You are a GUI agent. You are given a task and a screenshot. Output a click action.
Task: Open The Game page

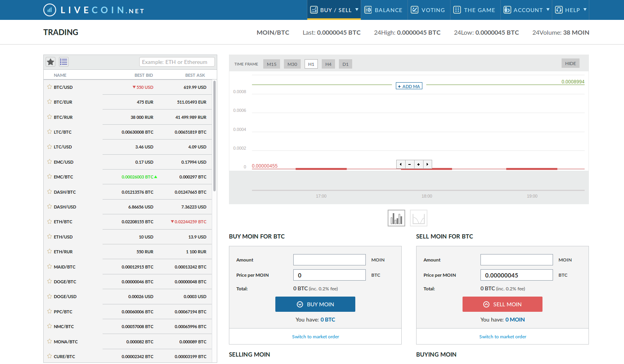474,10
